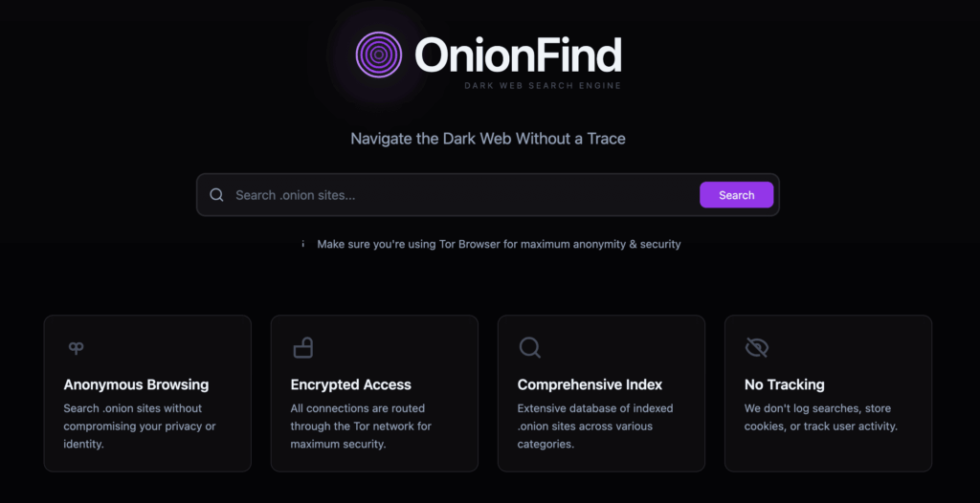Click the crossed-out eye No Tracking icon

(756, 347)
